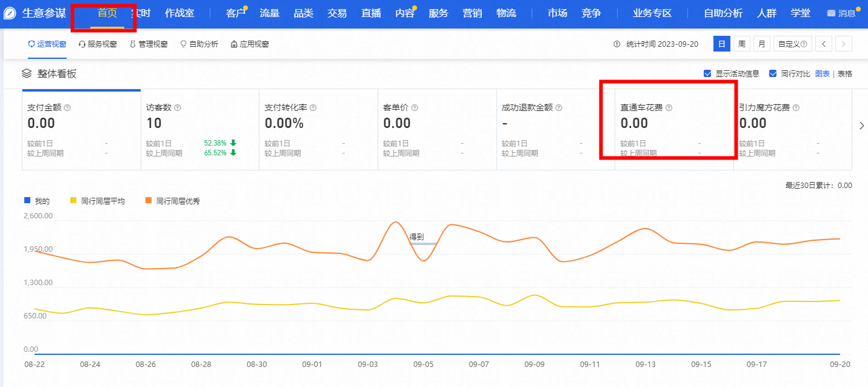Click the 消息 text in header
The width and height of the screenshot is (868, 387).
(x=847, y=13)
